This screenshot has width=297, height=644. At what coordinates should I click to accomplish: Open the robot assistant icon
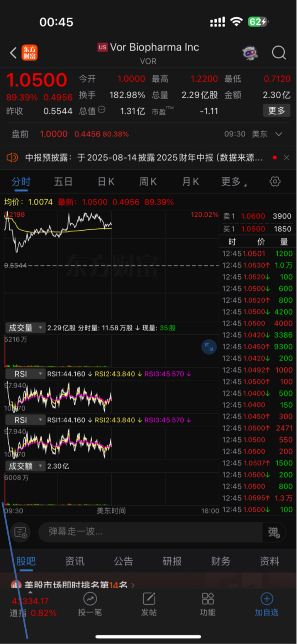pos(250,53)
